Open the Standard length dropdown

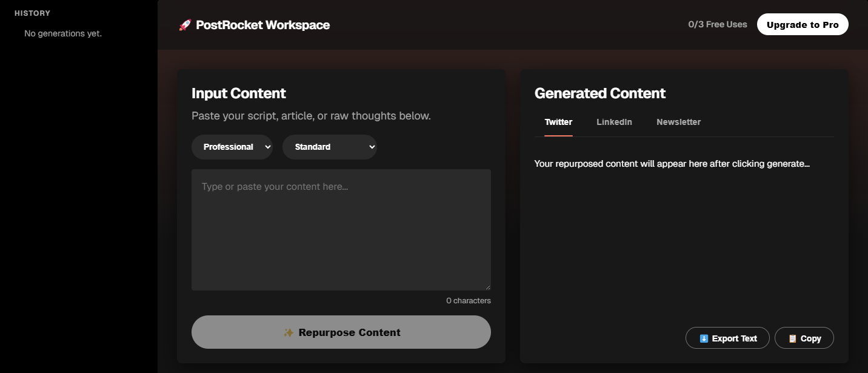[x=330, y=147]
